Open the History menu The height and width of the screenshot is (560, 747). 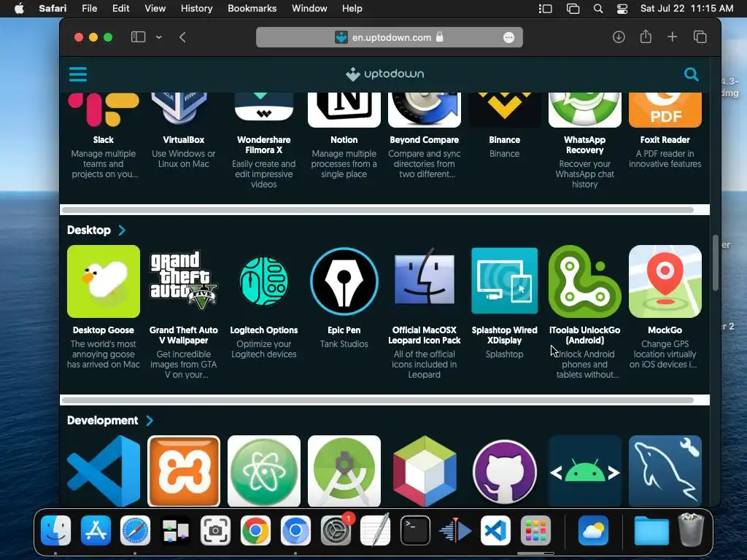(197, 9)
